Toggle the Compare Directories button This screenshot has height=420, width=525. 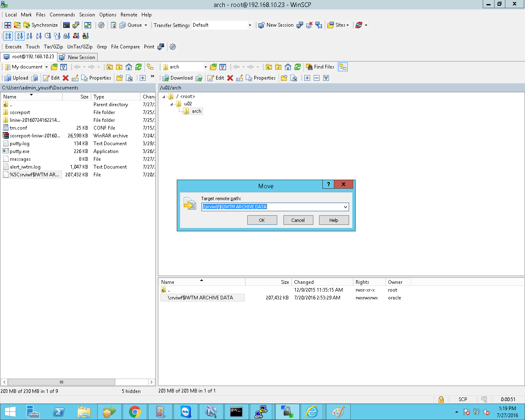(x=8, y=25)
